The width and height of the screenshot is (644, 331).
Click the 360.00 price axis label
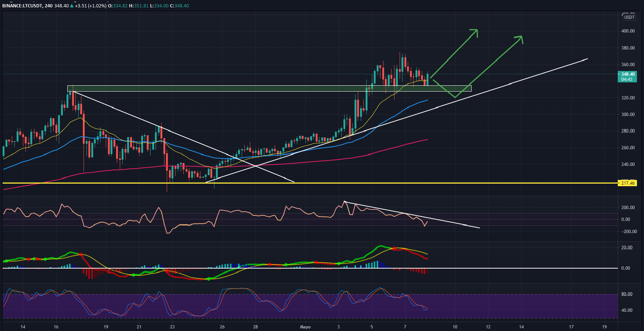click(x=628, y=65)
